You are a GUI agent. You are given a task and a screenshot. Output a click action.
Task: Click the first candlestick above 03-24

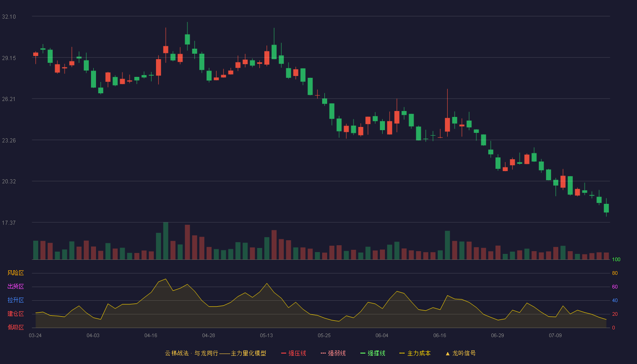coord(35,54)
